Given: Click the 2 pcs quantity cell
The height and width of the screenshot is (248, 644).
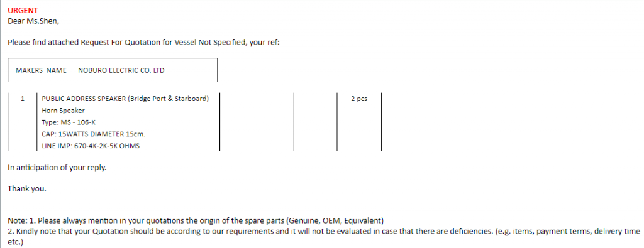Looking at the screenshot, I should pos(359,99).
